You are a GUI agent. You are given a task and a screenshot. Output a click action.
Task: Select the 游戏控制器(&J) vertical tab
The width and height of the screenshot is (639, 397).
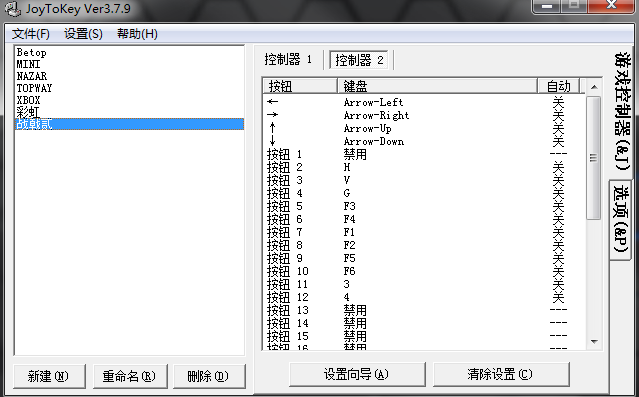(x=622, y=111)
